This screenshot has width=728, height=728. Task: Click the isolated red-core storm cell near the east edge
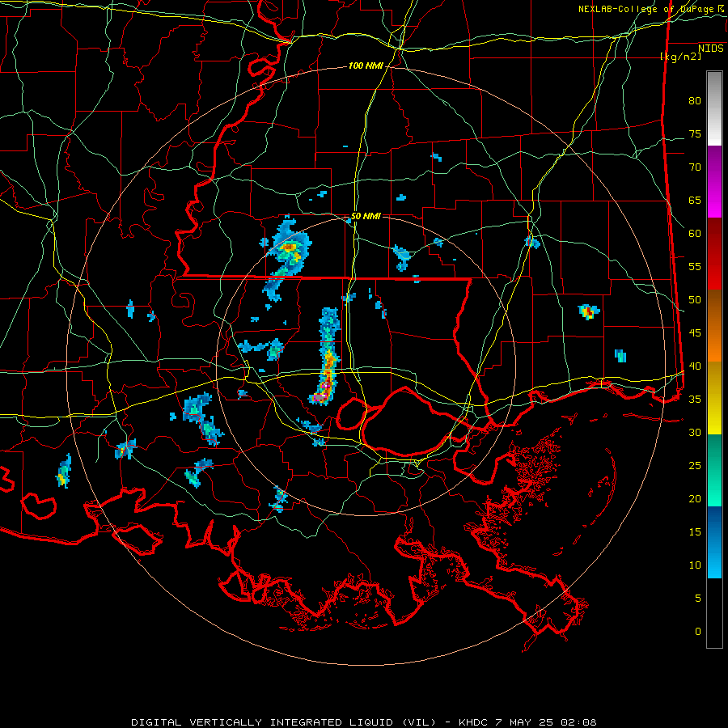tap(589, 311)
